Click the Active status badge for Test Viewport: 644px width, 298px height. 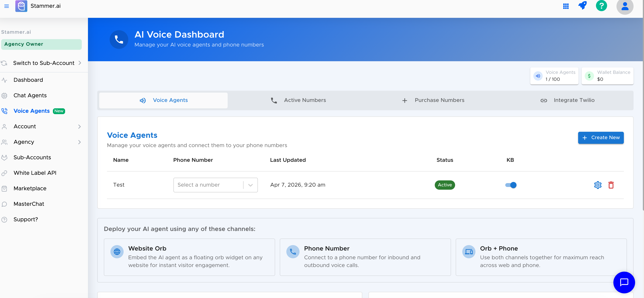[445, 185]
